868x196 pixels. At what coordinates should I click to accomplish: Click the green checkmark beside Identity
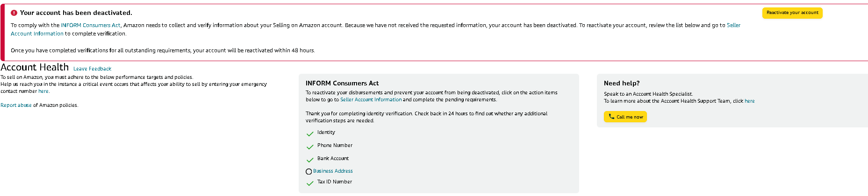coord(310,134)
